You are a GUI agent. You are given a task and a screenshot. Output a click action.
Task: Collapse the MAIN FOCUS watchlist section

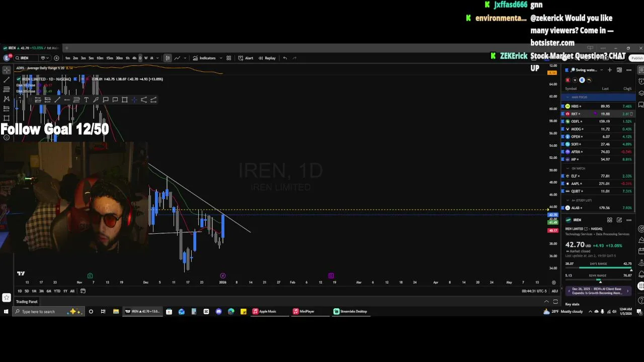click(x=568, y=97)
